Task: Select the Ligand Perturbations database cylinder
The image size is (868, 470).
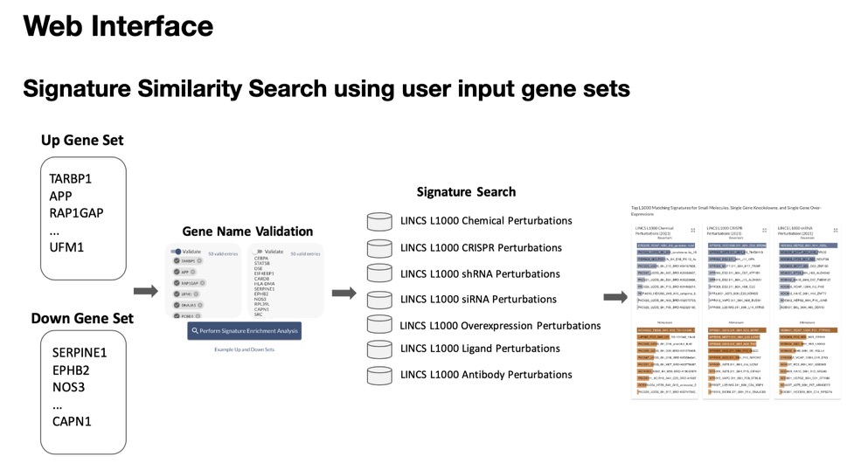Action: pos(379,349)
